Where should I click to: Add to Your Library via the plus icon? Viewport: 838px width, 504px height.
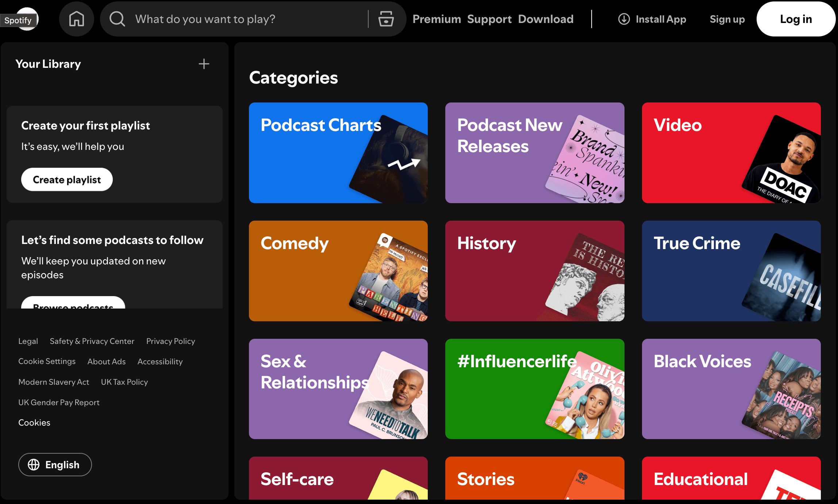pyautogui.click(x=204, y=64)
